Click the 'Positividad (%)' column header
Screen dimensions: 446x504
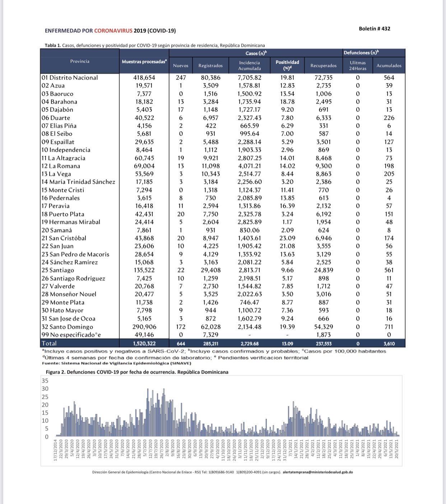(287, 65)
